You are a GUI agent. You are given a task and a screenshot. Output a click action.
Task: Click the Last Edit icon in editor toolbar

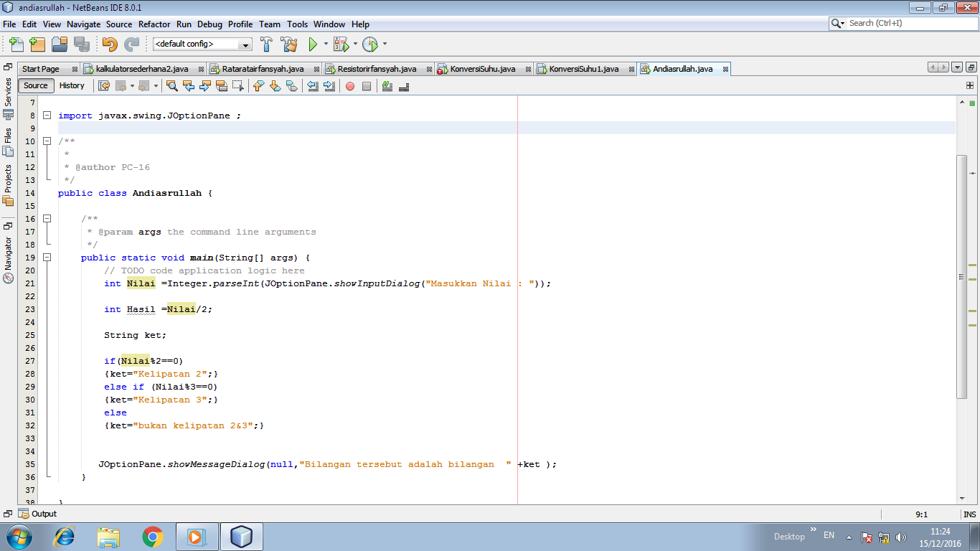tap(104, 86)
